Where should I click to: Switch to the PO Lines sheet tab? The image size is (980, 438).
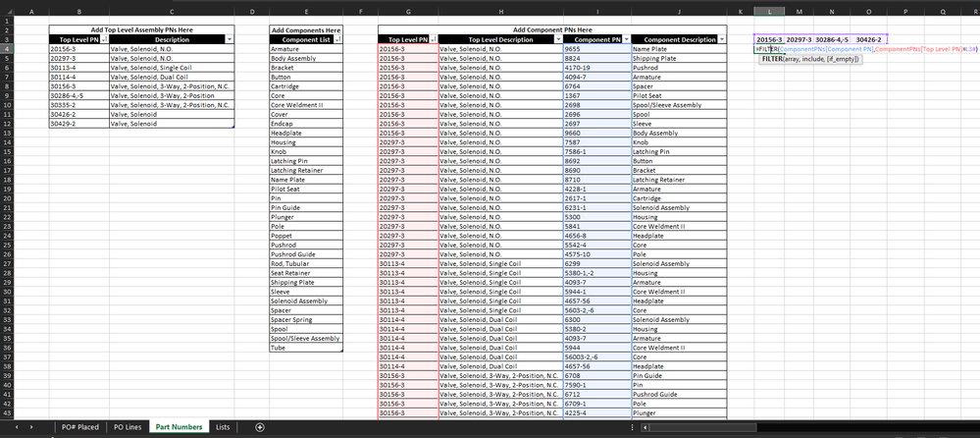tap(128, 427)
